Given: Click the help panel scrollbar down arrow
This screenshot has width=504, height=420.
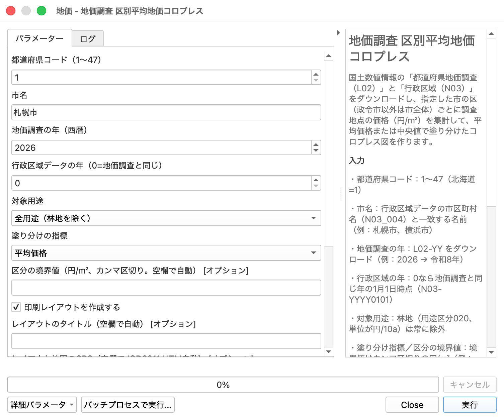Looking at the screenshot, I should pos(491,352).
